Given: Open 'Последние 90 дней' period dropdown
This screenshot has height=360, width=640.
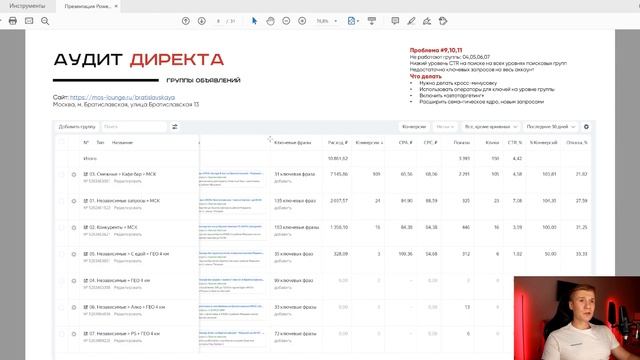Looking at the screenshot, I should [x=551, y=127].
